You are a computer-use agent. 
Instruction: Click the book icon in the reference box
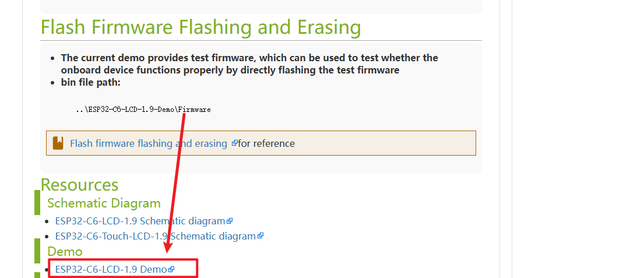click(x=58, y=143)
